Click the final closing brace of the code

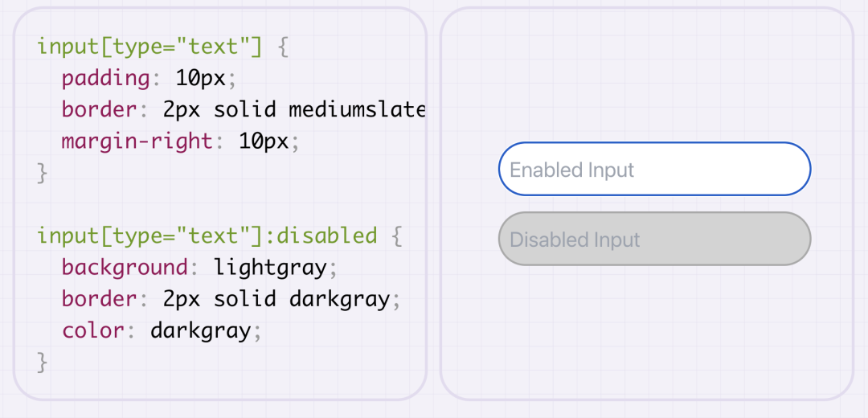pyautogui.click(x=43, y=362)
